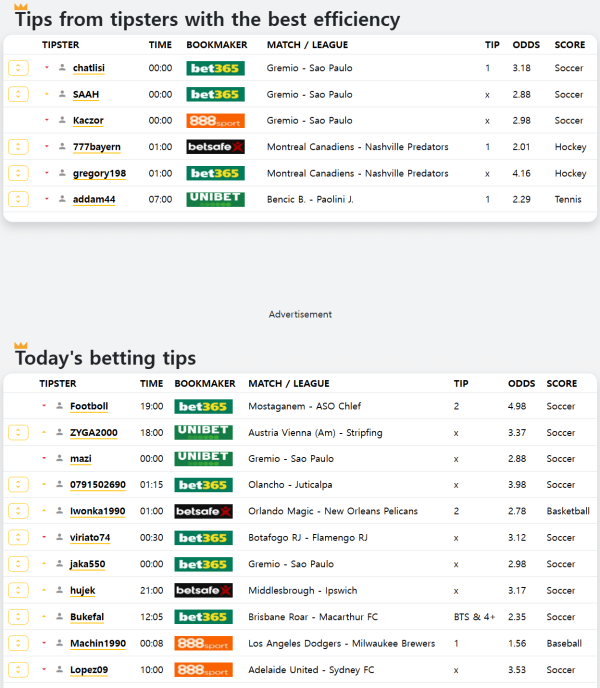Open the expander beside Lopez09
Image resolution: width=600 pixels, height=688 pixels.
coord(17,670)
